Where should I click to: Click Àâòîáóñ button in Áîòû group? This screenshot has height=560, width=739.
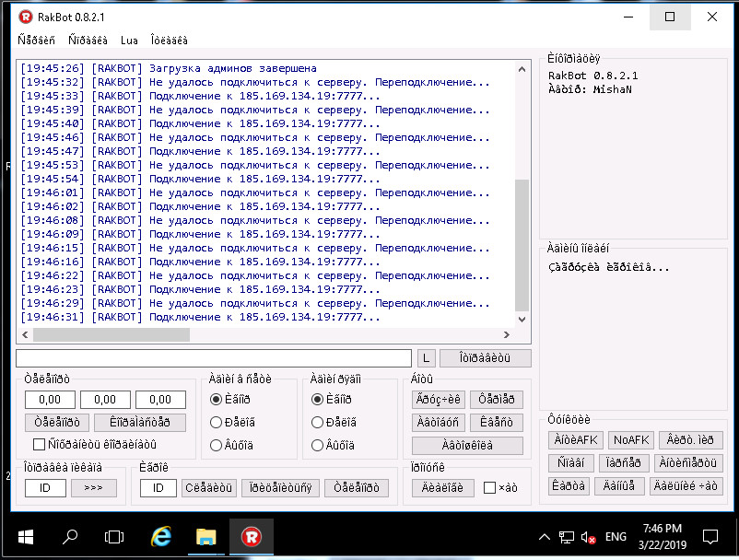(439, 422)
